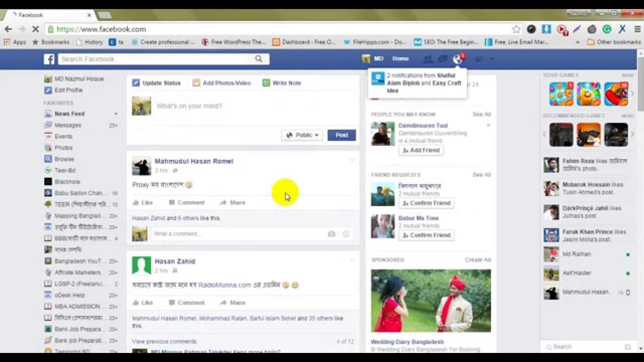
Task: Open MD profile in top bar
Action: click(x=373, y=59)
